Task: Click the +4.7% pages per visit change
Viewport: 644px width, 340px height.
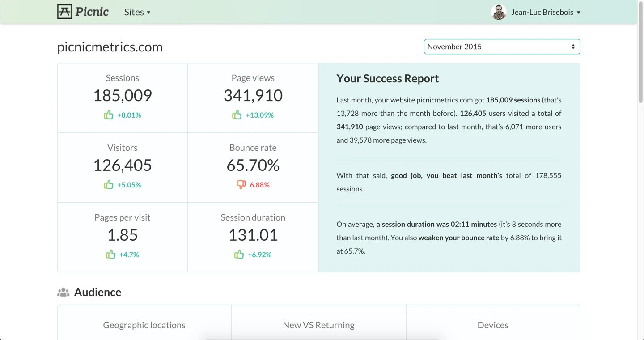Action: 129,255
